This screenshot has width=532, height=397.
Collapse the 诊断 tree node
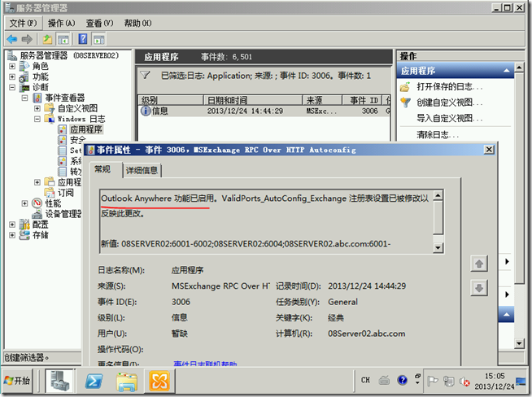12,87
